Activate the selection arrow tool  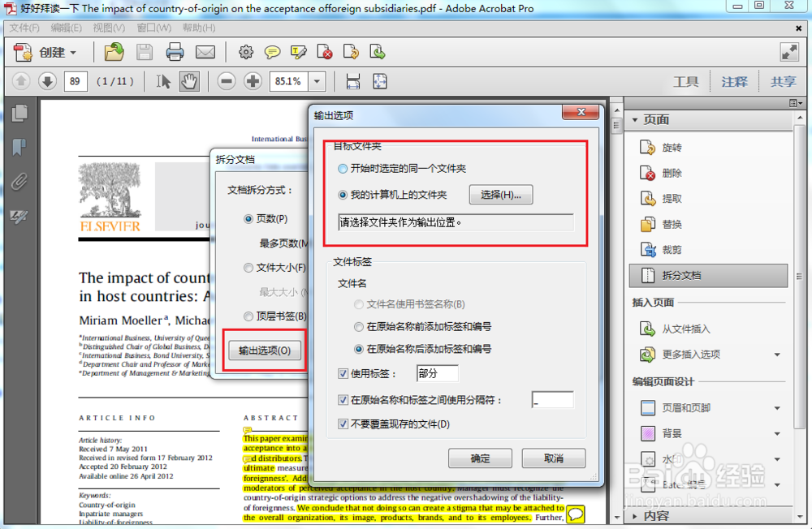163,81
